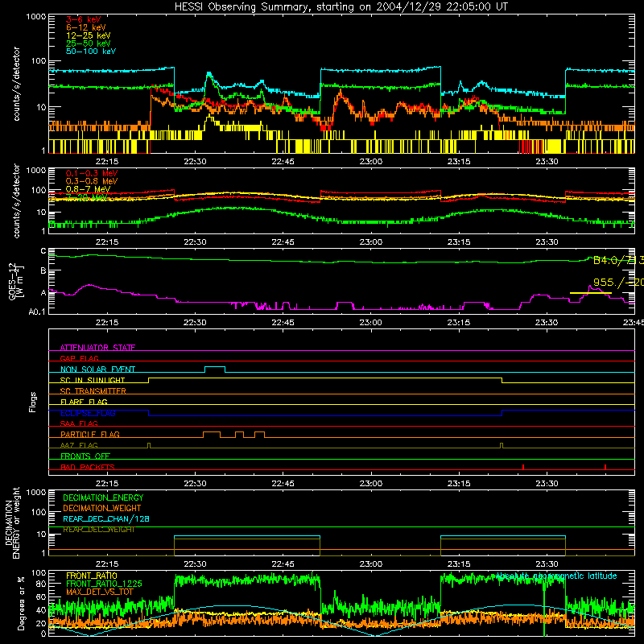Click the FRONTS_OFF flag label
This screenshot has width=644, height=644.
(x=85, y=456)
